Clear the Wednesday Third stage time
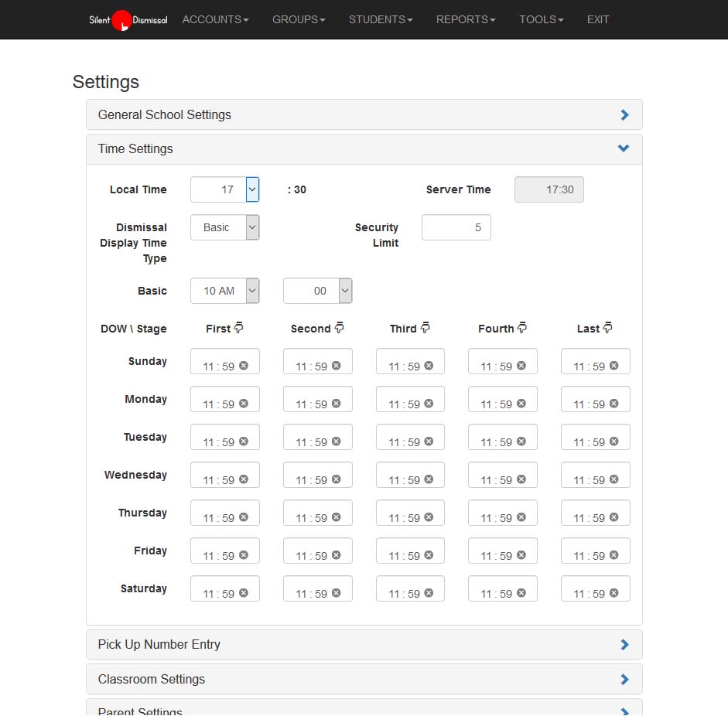The height and width of the screenshot is (716, 728). point(429,479)
